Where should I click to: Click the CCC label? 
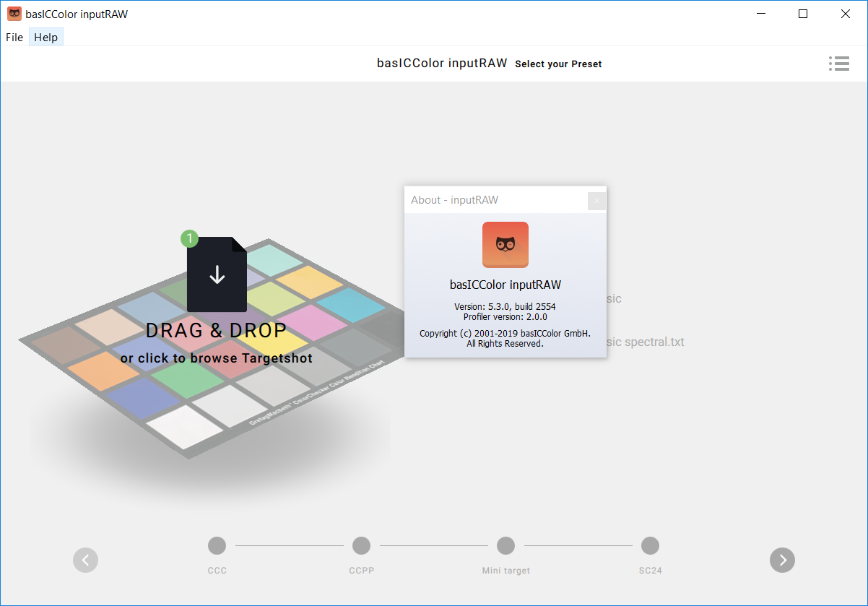[x=217, y=571]
